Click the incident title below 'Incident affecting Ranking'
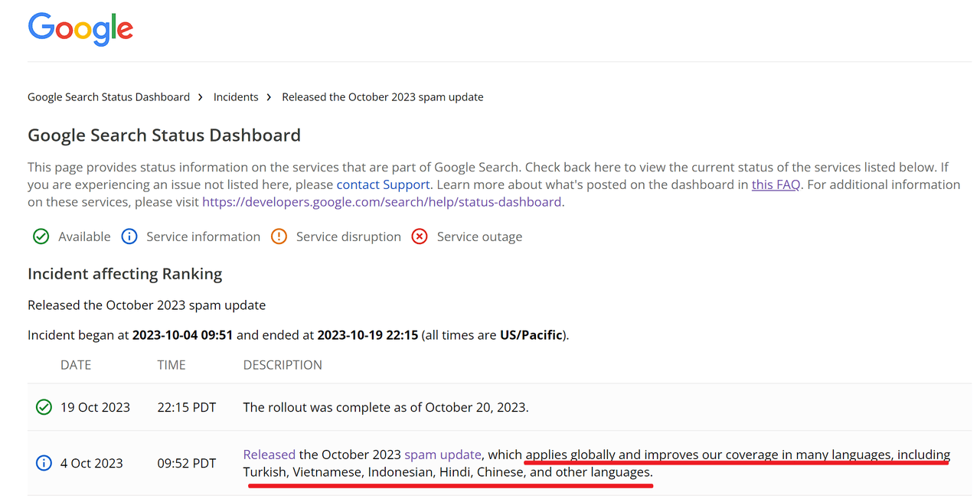Image resolution: width=980 pixels, height=502 pixels. (147, 305)
